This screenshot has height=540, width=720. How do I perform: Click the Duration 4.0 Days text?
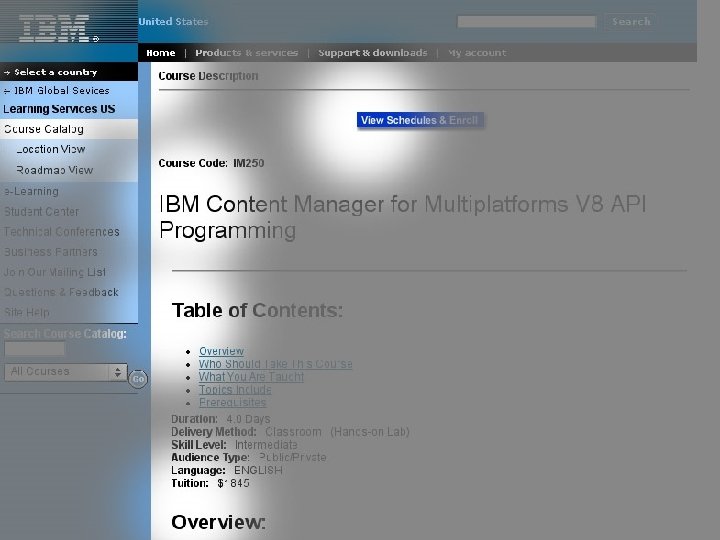coord(220,419)
